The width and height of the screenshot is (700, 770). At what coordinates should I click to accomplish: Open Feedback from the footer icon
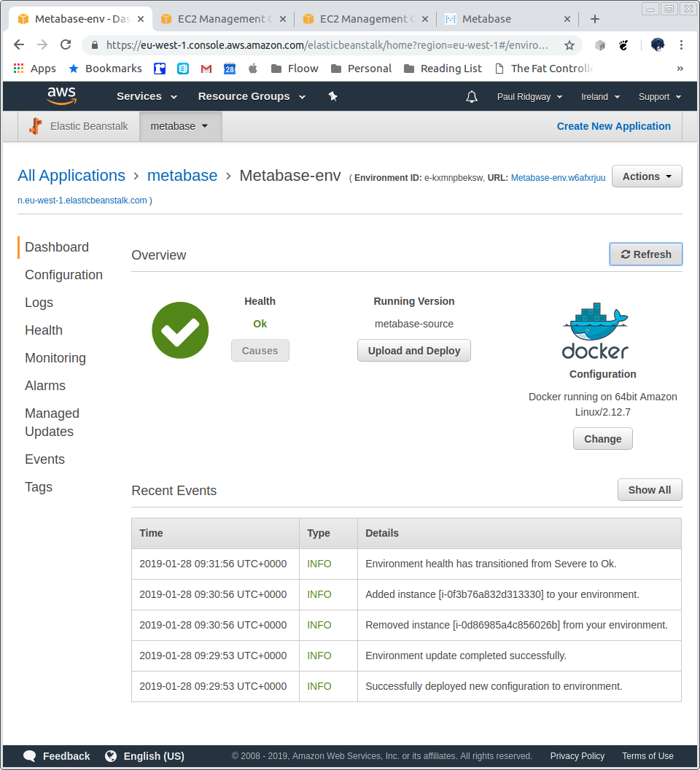tap(29, 756)
